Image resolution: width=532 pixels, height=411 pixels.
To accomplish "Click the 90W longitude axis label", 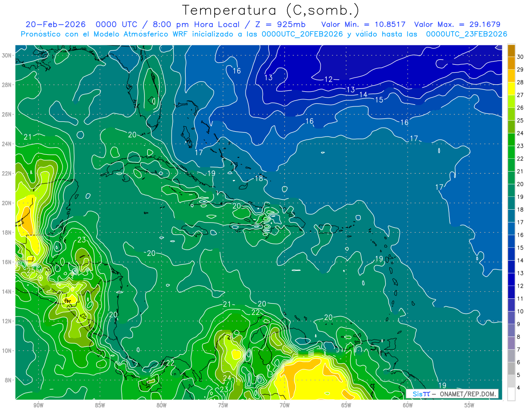I will point(38,405).
